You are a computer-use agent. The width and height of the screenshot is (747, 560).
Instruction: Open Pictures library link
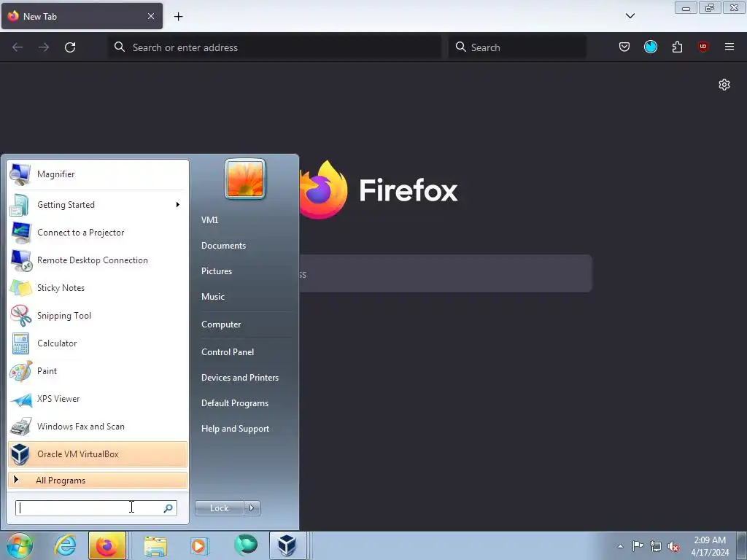coord(216,271)
